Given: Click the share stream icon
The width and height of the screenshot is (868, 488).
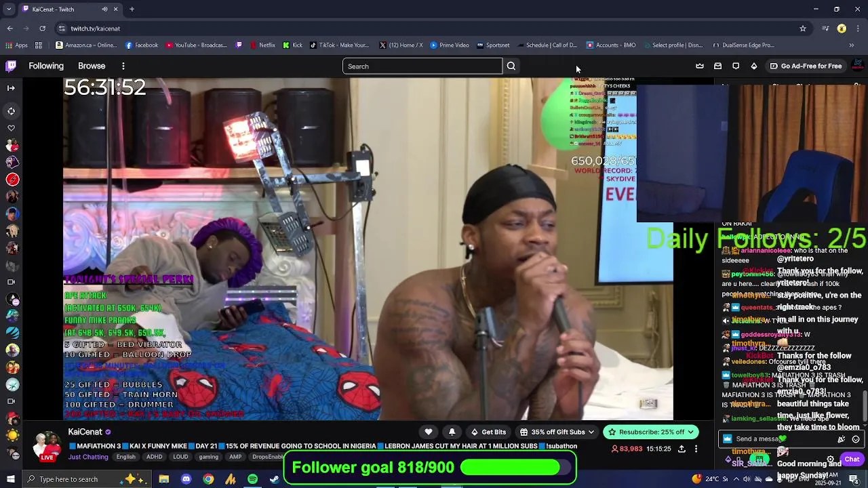Looking at the screenshot, I should (x=682, y=449).
